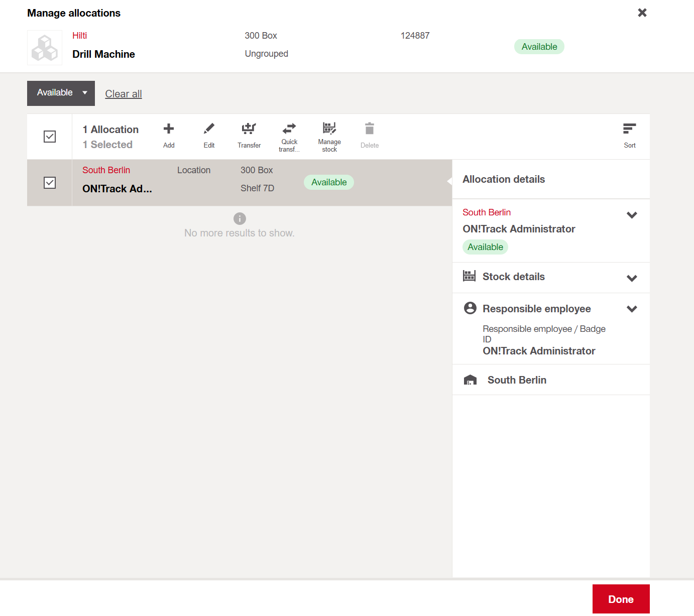The image size is (694, 616).
Task: Toggle the select-all allocations checkbox
Action: point(50,137)
